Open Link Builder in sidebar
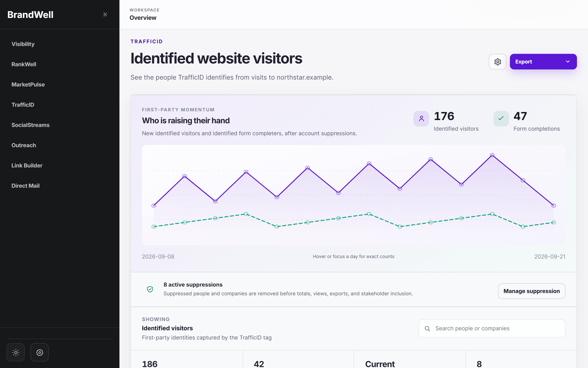This screenshot has width=588, height=368. pyautogui.click(x=27, y=165)
